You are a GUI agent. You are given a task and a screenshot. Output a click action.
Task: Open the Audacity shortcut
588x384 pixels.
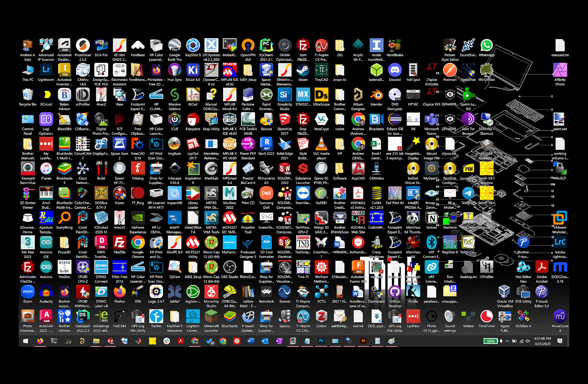pos(46,294)
